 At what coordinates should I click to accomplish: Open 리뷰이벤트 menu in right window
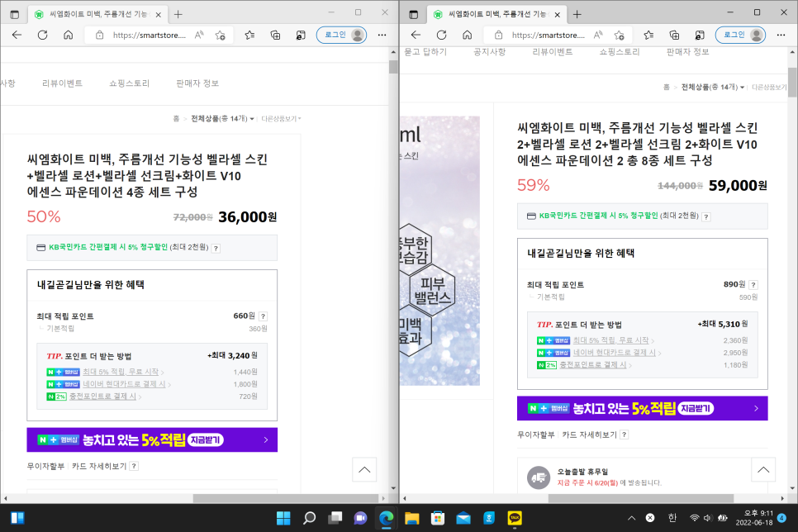(552, 51)
